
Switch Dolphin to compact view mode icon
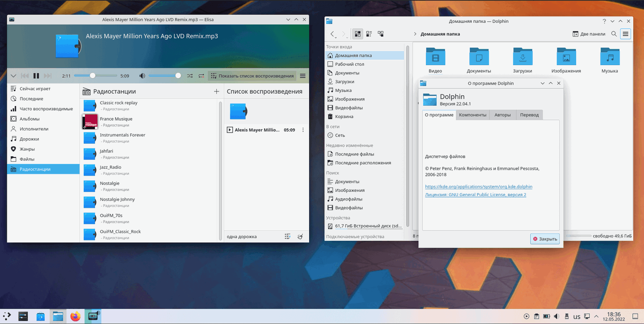pos(369,34)
